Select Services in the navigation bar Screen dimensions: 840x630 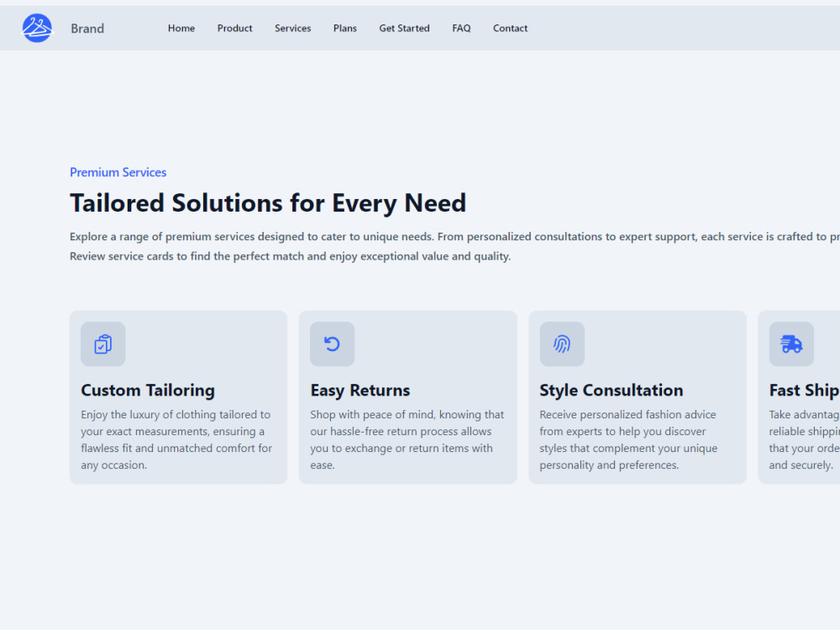point(292,28)
